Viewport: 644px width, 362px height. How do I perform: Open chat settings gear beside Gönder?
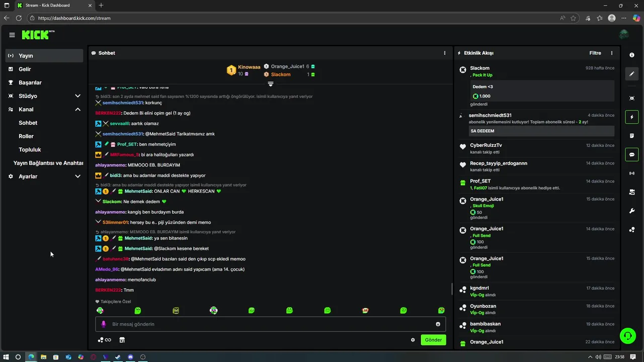[413, 340]
